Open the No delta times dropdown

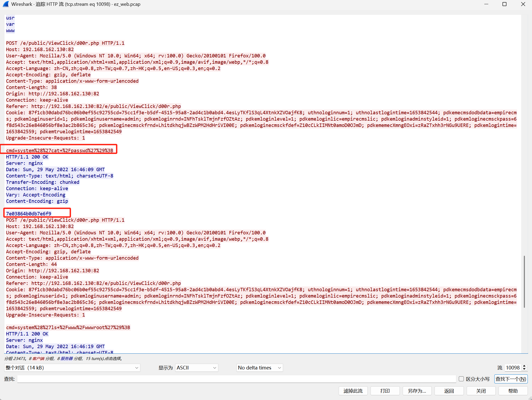pos(259,368)
